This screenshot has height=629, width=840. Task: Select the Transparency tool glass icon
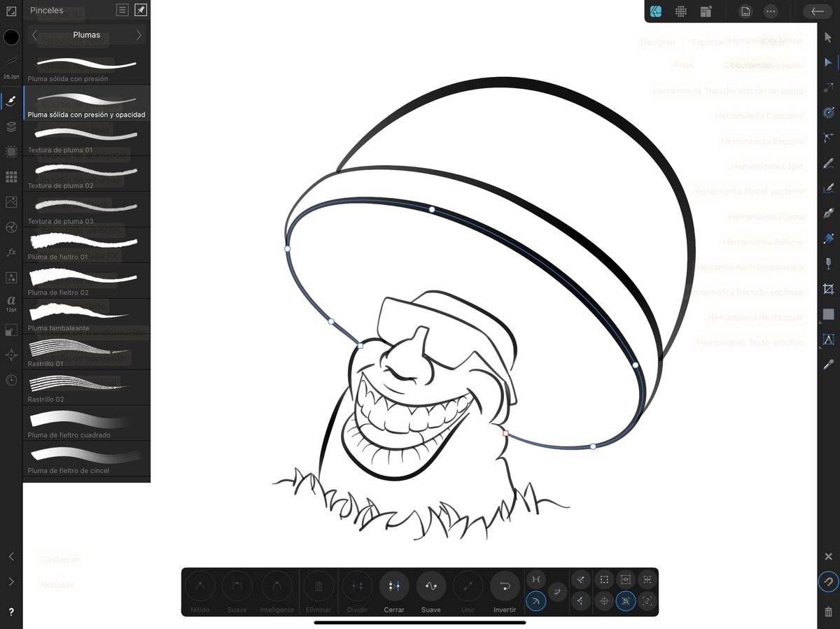(x=829, y=264)
